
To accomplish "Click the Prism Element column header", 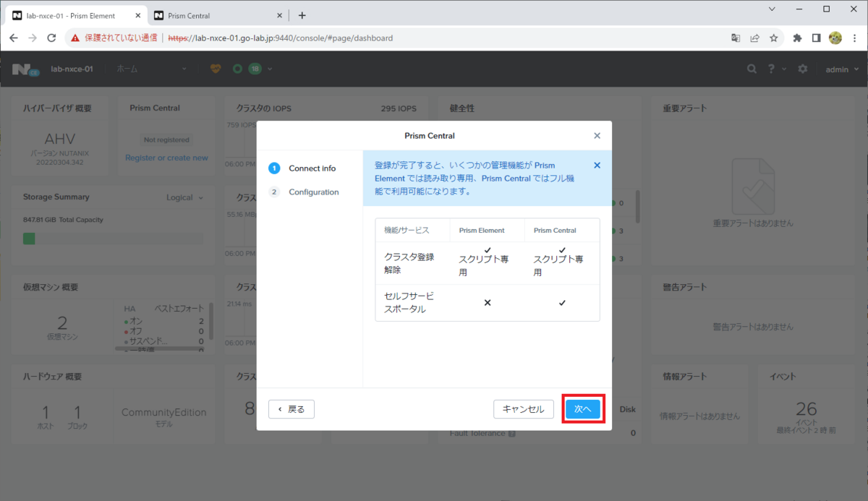I will (482, 231).
